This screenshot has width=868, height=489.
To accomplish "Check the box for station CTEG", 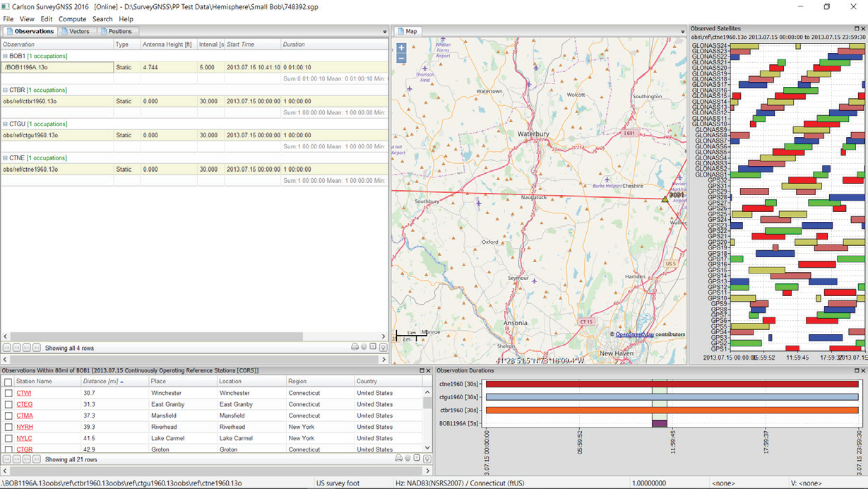I will click(x=8, y=404).
